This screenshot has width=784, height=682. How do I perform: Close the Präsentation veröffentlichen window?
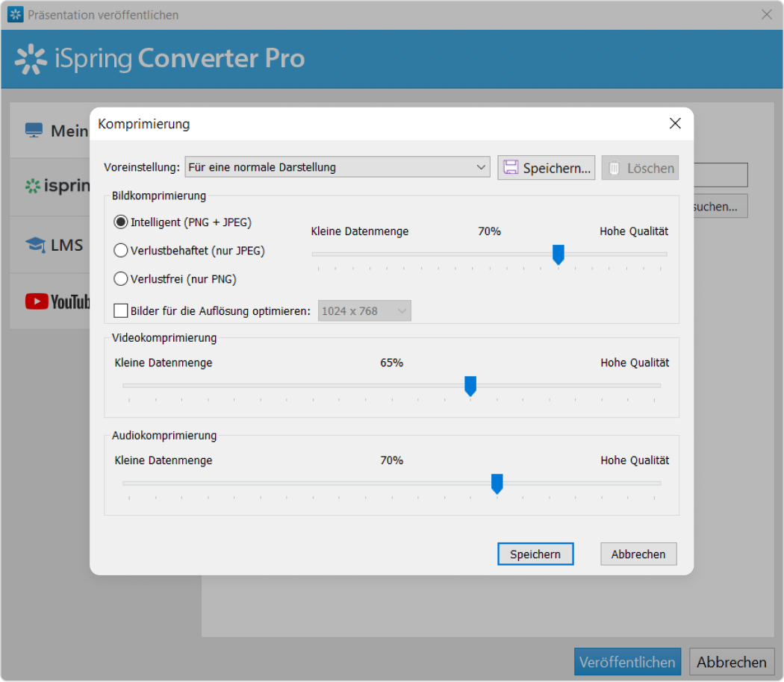767,14
